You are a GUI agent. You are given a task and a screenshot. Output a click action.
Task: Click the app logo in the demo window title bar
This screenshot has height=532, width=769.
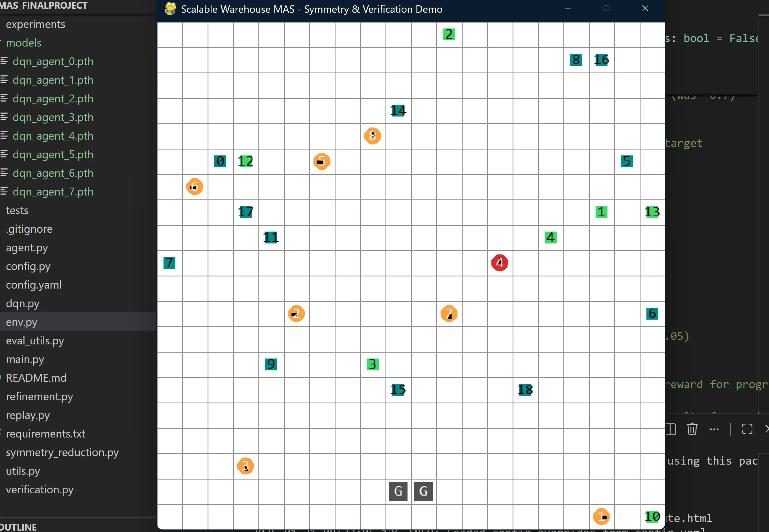click(170, 9)
